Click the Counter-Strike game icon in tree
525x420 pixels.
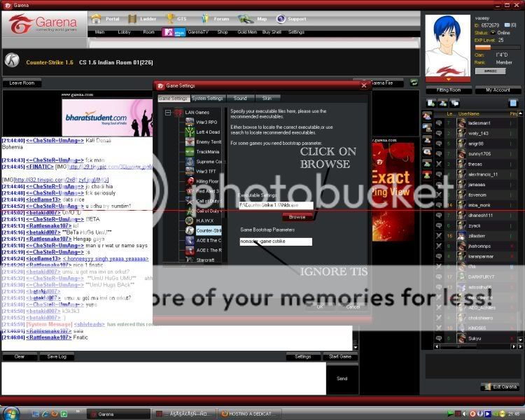pyautogui.click(x=190, y=230)
